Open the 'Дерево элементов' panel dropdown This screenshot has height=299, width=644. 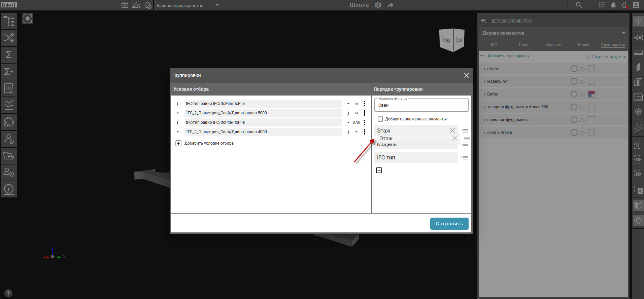623,33
